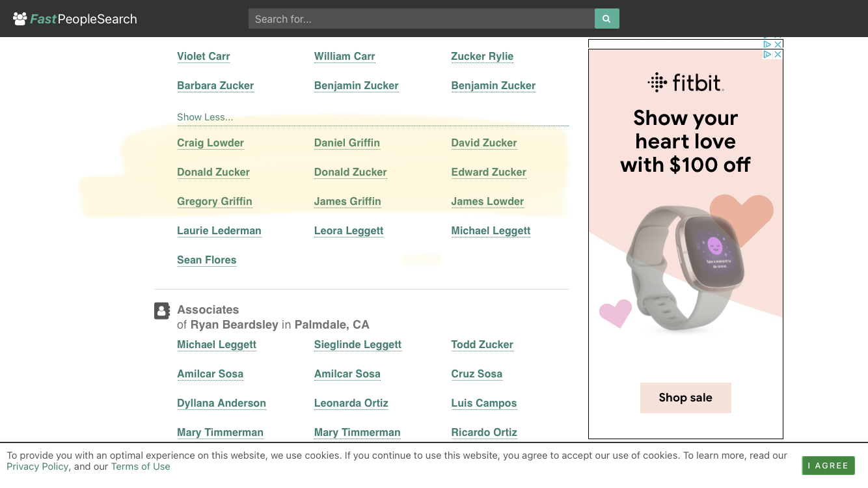Select the Edward Zucker link
The width and height of the screenshot is (868, 488).
click(x=489, y=172)
